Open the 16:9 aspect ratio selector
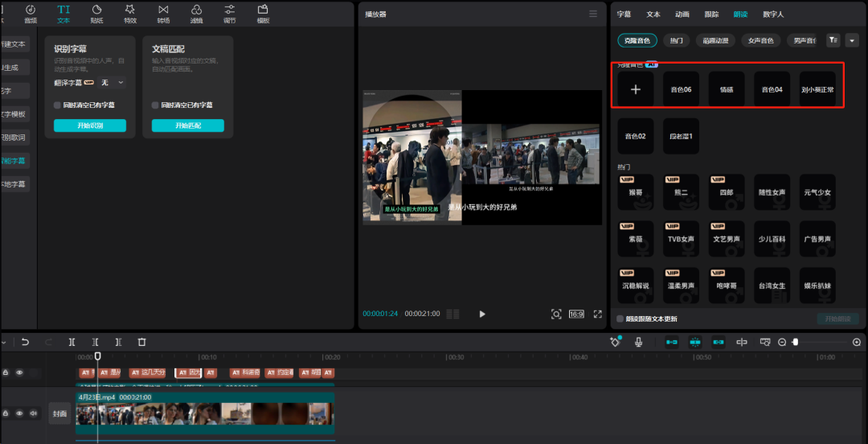This screenshot has width=868, height=444. (x=576, y=314)
